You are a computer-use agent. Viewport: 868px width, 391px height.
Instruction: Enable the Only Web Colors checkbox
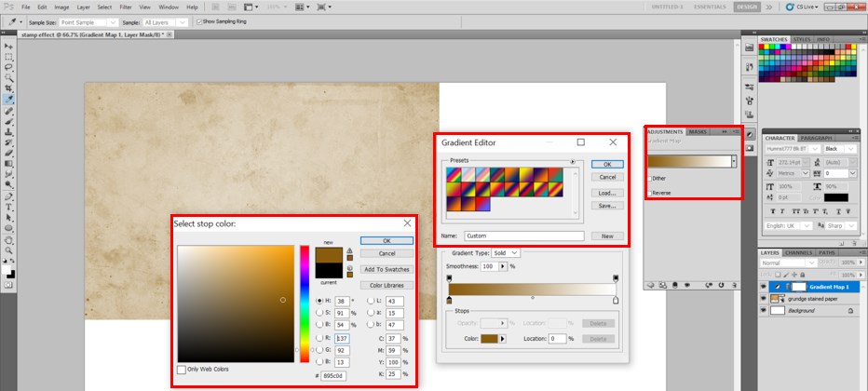181,370
